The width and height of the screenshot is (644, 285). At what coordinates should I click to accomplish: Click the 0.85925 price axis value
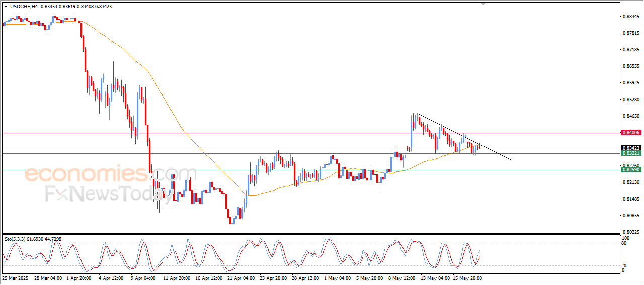point(631,83)
